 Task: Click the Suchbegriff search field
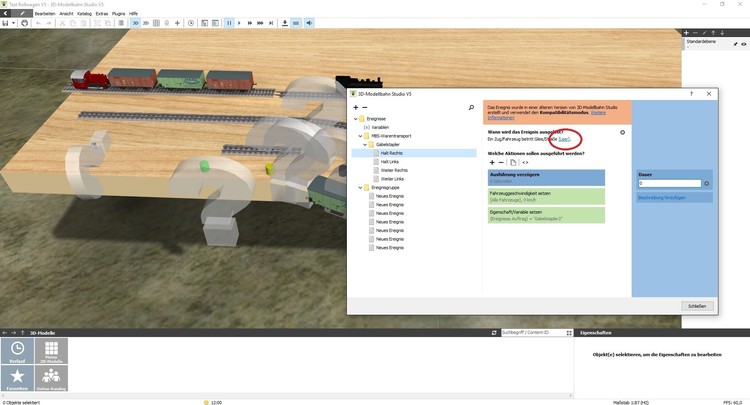pos(532,332)
